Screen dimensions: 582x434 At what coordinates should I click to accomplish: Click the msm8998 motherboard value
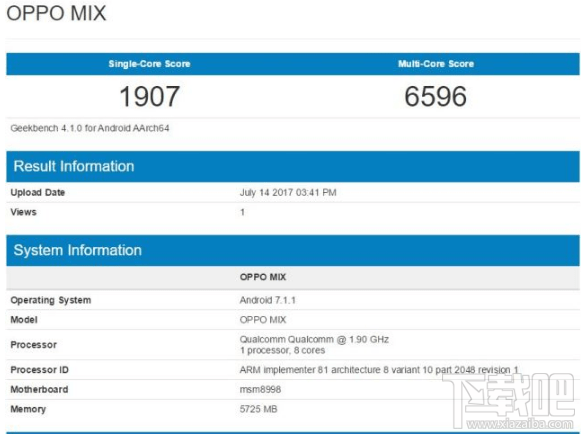click(260, 389)
